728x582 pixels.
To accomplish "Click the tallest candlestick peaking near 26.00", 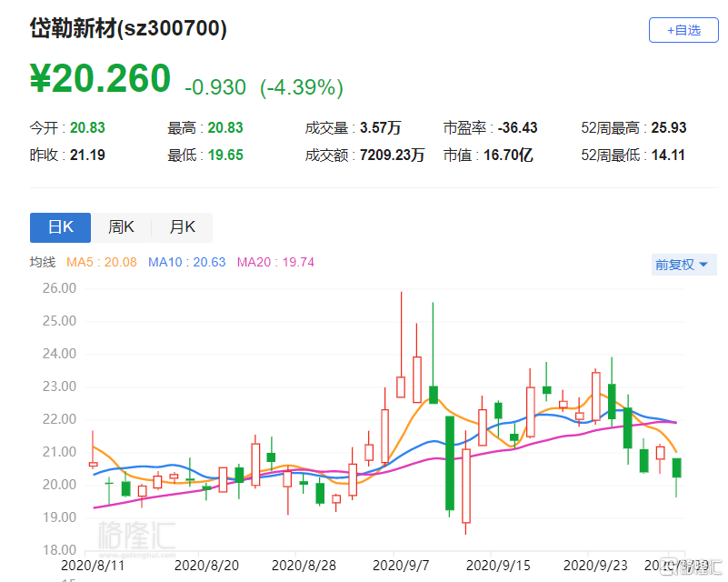I will click(401, 386).
